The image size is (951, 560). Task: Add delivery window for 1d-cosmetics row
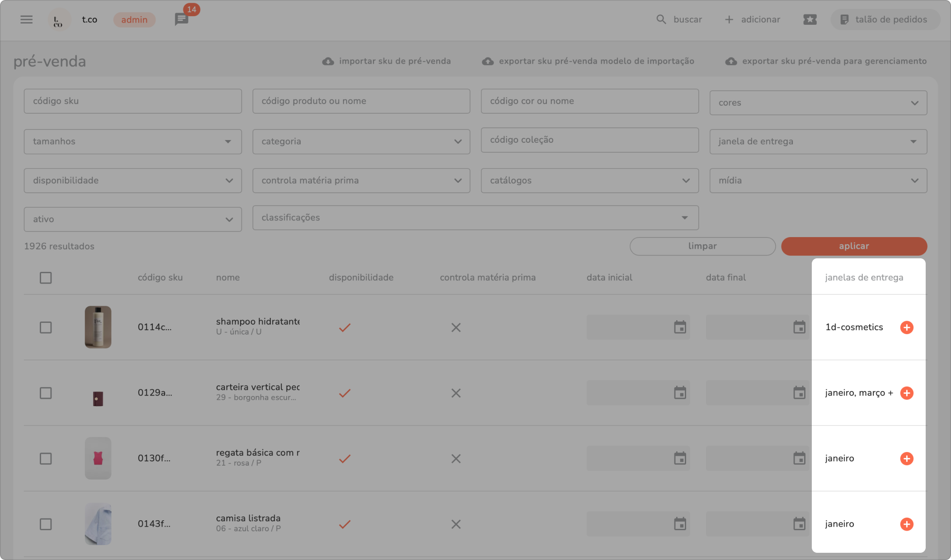click(x=906, y=327)
